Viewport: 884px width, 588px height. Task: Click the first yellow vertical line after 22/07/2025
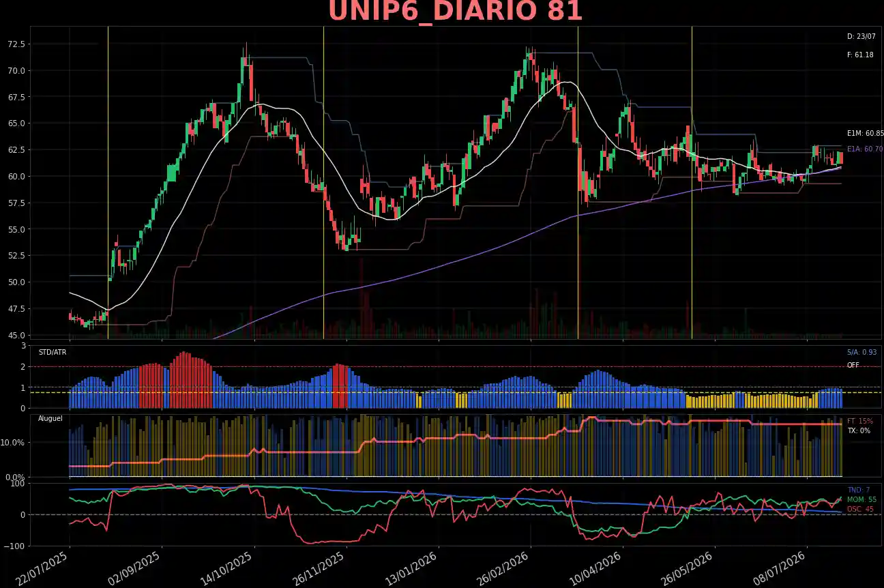pos(108,182)
